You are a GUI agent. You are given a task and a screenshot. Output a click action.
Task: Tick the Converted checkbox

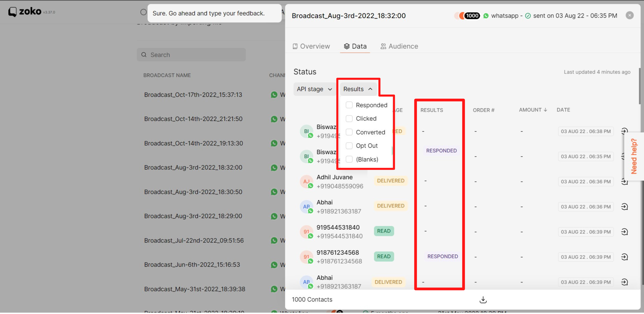pyautogui.click(x=349, y=132)
